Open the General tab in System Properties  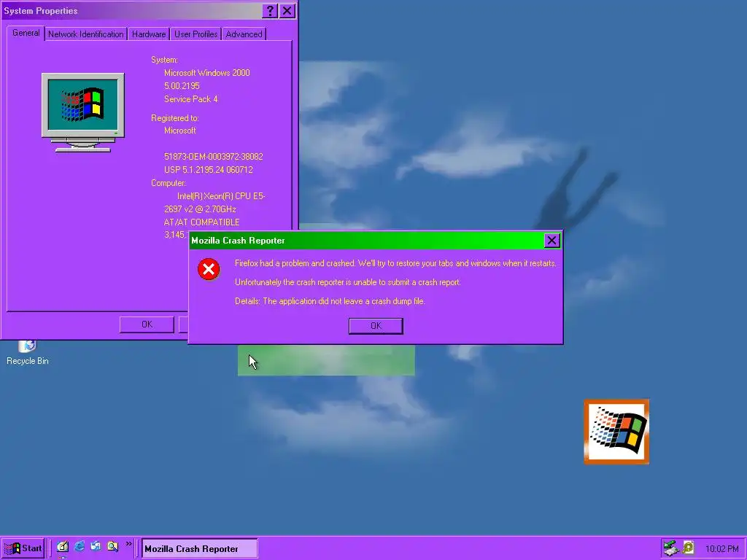tap(26, 33)
